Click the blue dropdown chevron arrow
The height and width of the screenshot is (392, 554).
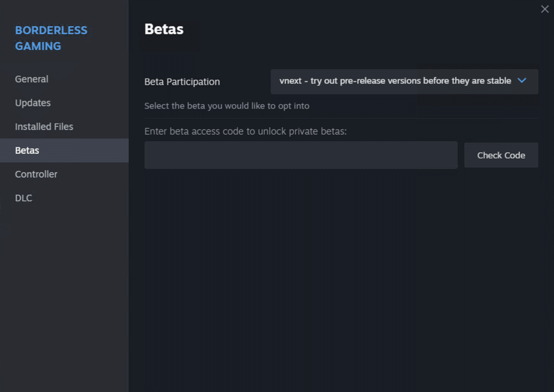522,81
